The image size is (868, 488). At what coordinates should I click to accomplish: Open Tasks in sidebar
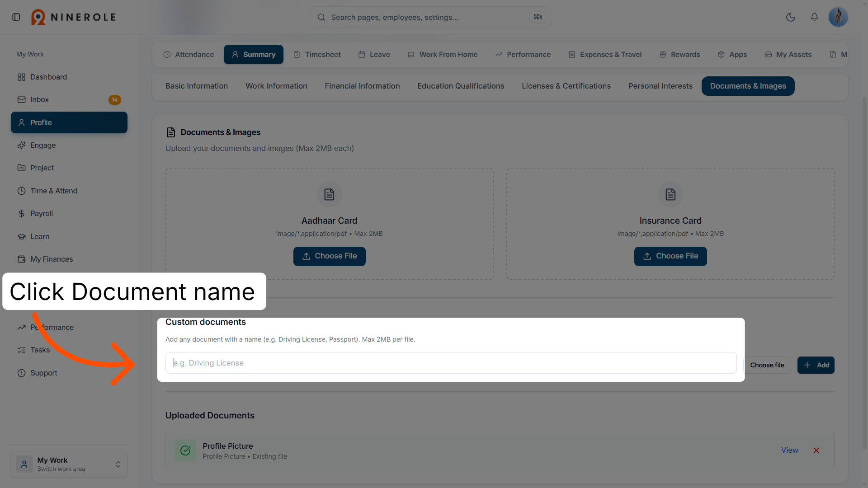69,350
